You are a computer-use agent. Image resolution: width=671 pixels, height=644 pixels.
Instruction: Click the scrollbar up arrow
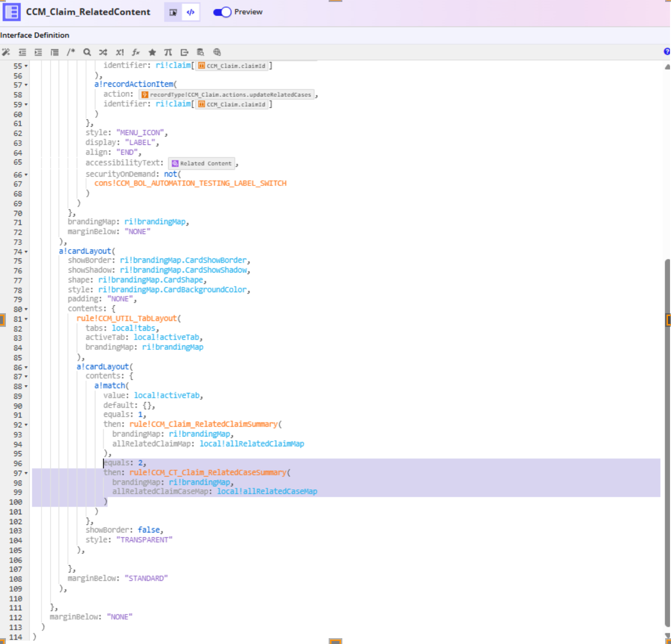coord(668,67)
